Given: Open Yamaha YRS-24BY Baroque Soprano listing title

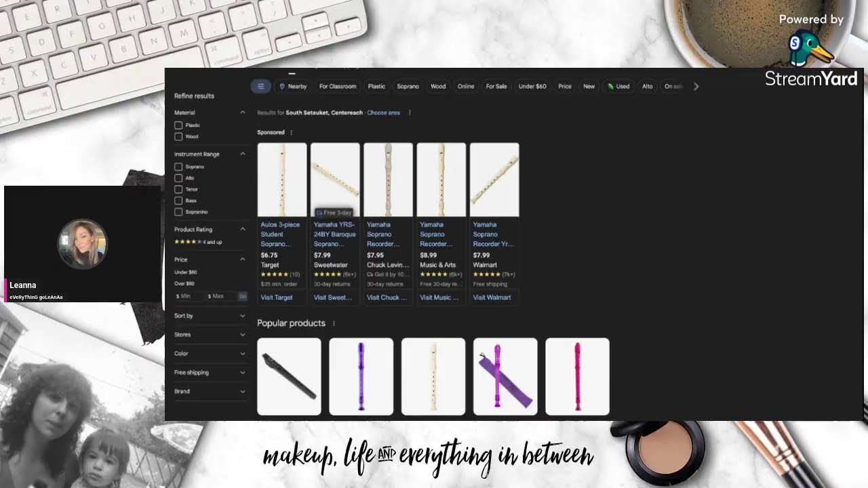Looking at the screenshot, I should click(334, 234).
